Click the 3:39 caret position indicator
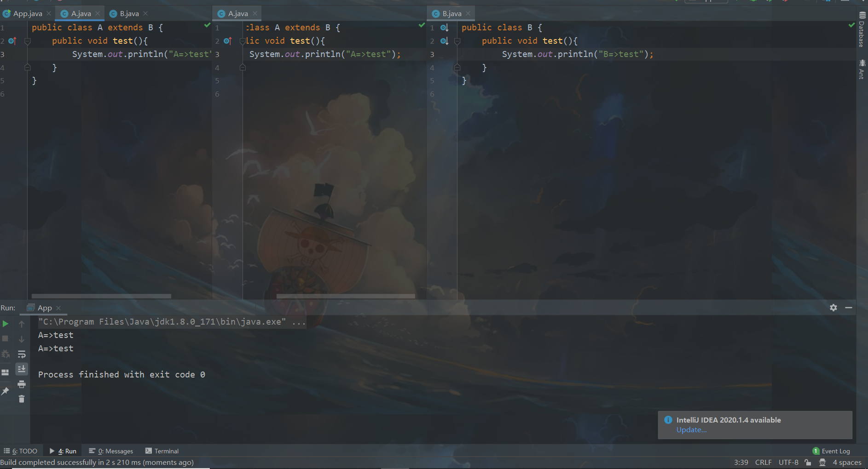The width and height of the screenshot is (868, 469). (741, 463)
